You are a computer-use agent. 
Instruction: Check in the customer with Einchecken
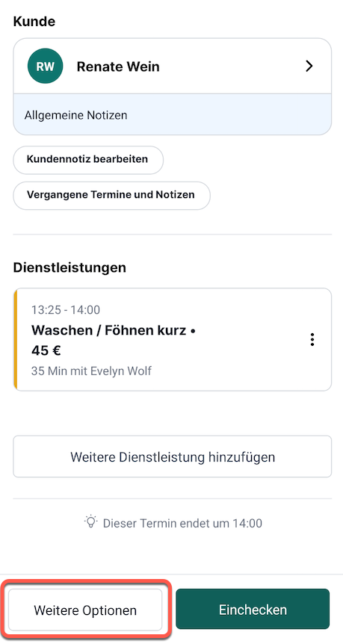click(x=253, y=609)
